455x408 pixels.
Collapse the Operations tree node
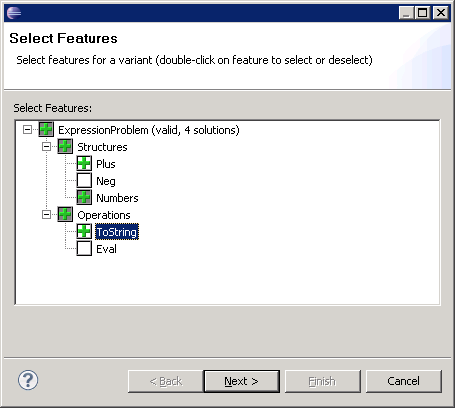click(x=46, y=214)
